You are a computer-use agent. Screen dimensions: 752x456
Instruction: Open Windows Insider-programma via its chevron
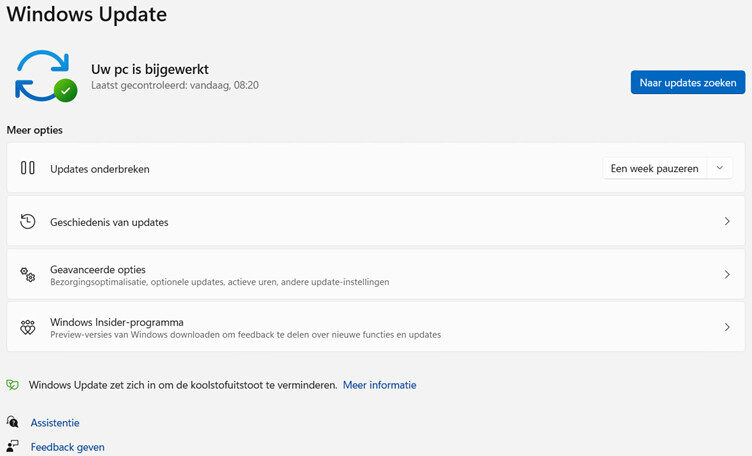tap(727, 327)
